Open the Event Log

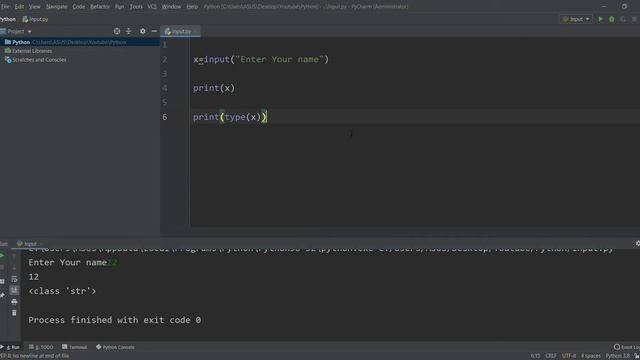tap(627, 347)
